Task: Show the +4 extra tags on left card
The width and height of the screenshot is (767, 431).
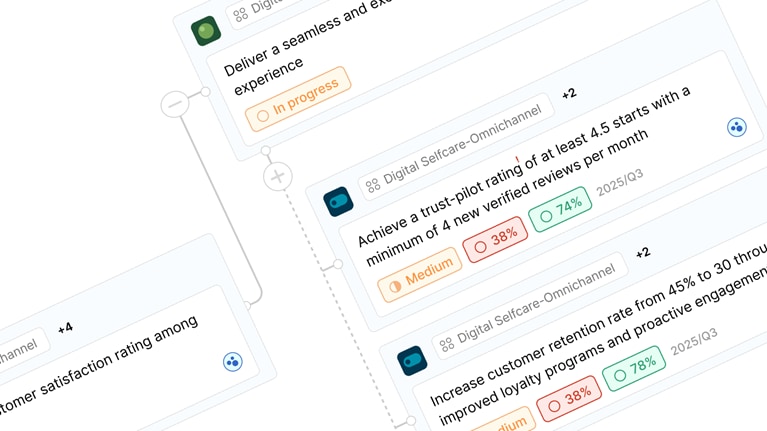Action: coord(65,327)
